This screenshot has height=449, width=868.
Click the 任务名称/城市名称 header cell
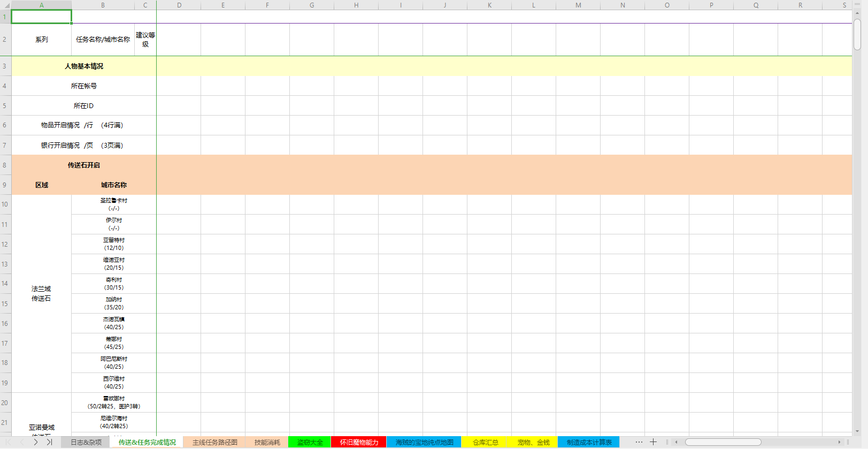pos(103,40)
